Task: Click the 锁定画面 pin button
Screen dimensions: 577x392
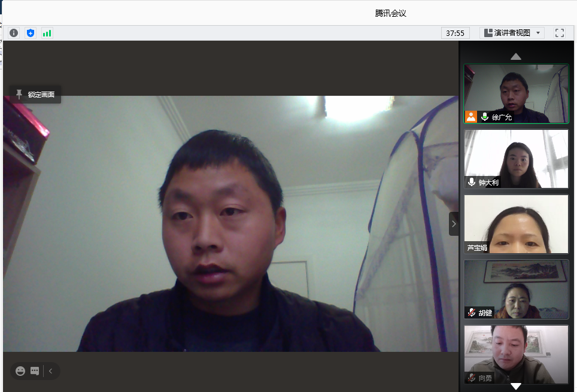Action: point(35,95)
